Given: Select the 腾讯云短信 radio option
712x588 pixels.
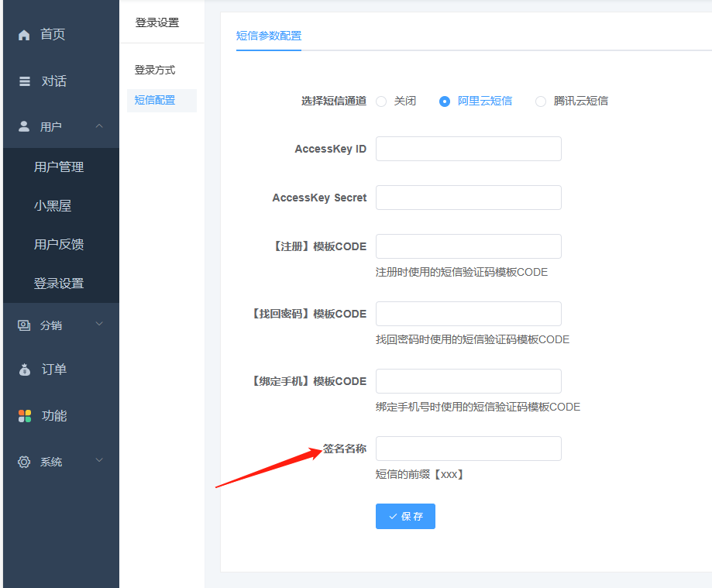Looking at the screenshot, I should point(540,101).
